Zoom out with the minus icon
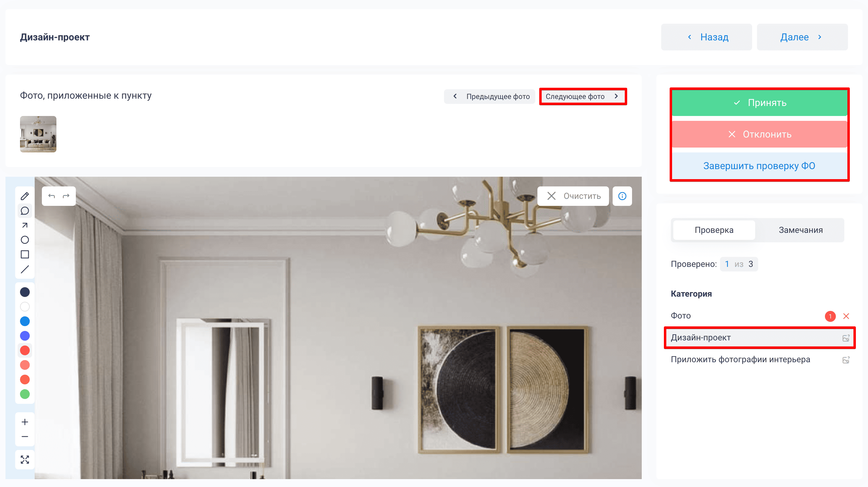Image resolution: width=868 pixels, height=487 pixels. (x=25, y=436)
